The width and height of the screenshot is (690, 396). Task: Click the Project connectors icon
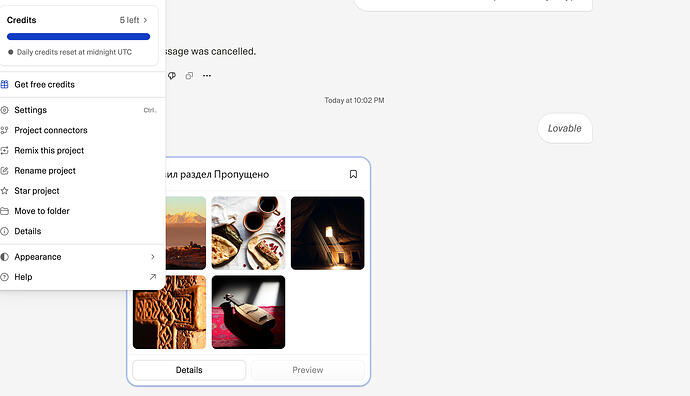click(x=4, y=130)
